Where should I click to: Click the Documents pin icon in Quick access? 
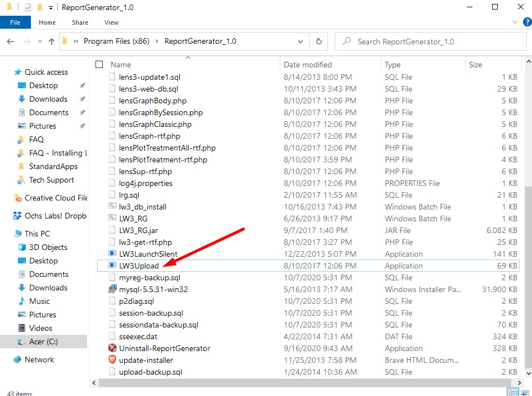[x=82, y=112]
